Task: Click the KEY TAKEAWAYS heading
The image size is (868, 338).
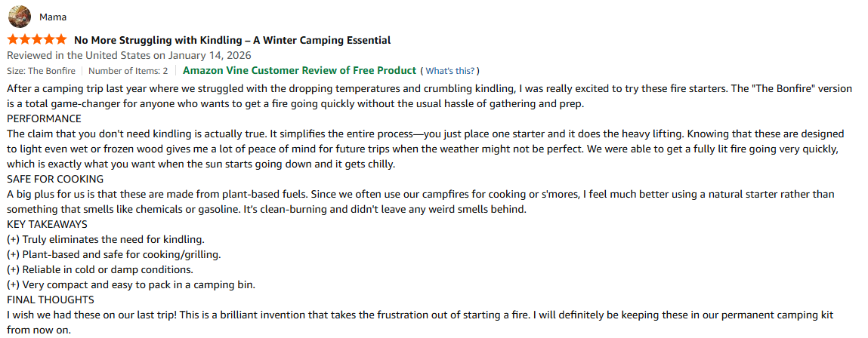Action: point(47,224)
